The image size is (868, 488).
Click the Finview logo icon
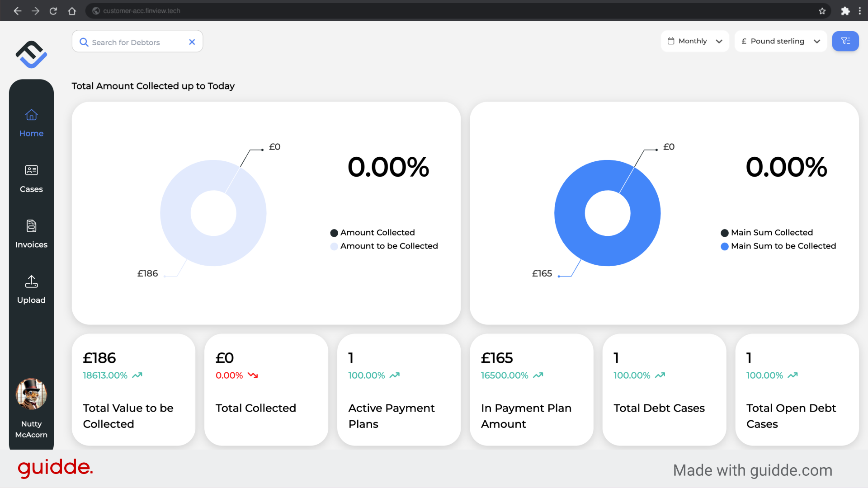[31, 54]
